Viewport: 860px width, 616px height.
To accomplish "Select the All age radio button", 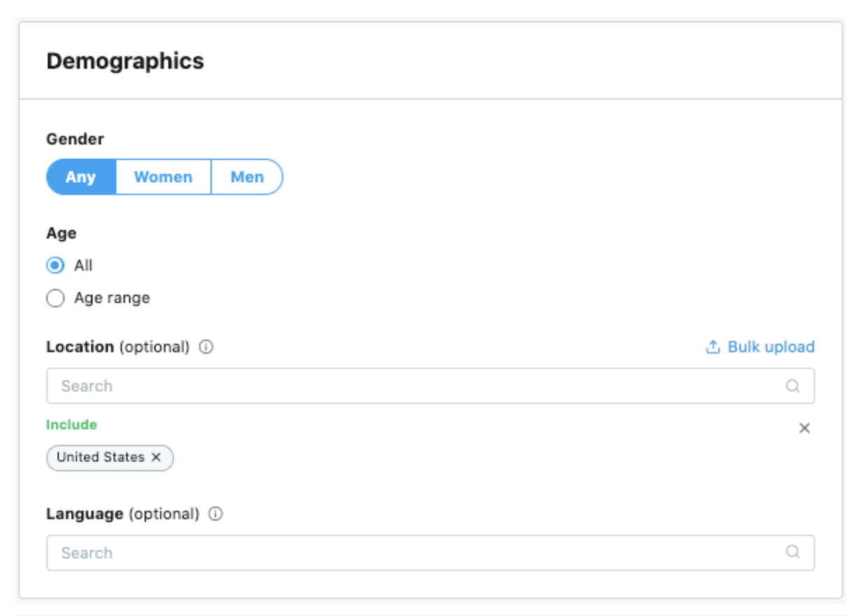I will pos(55,266).
